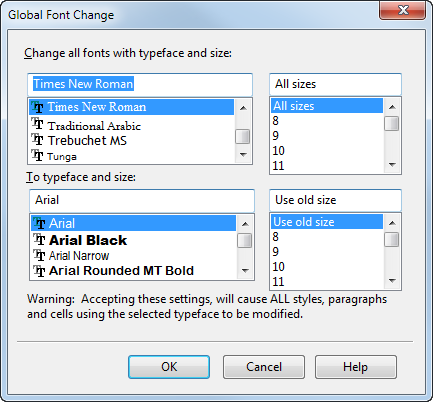
Task: Click the Cancel button
Action: click(x=264, y=367)
